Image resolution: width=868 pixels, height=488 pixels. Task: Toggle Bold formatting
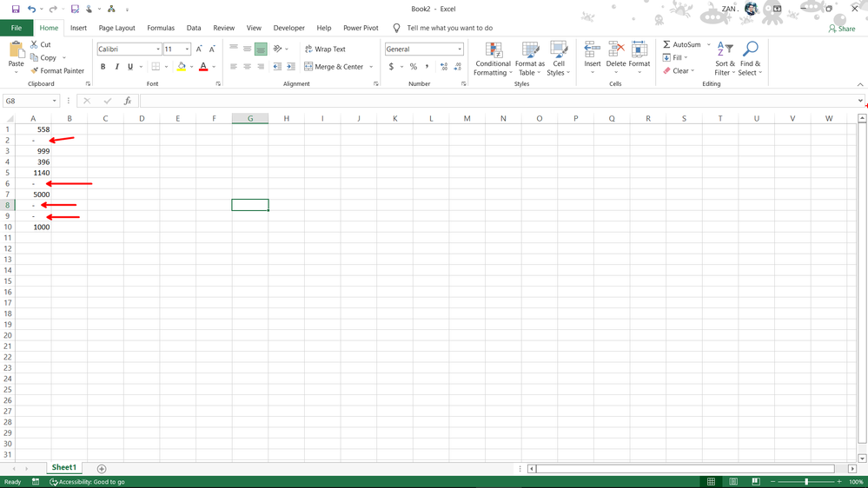103,66
